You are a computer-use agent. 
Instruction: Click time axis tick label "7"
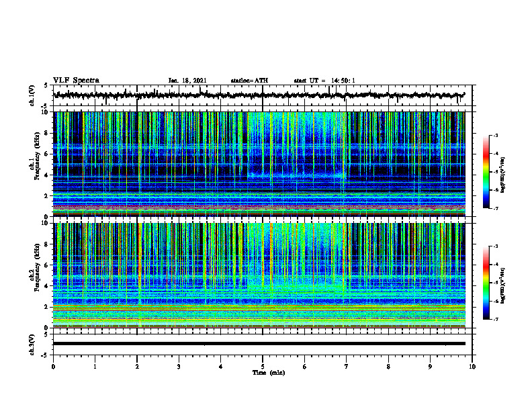coord(347,367)
